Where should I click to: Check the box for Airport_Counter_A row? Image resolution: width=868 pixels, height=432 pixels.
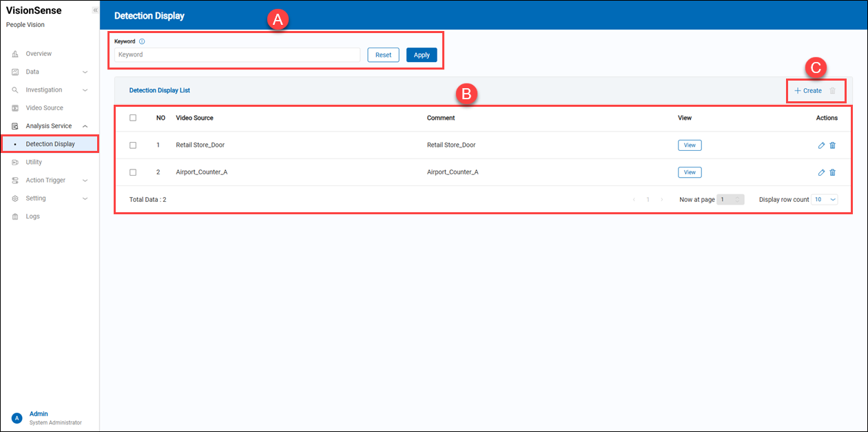pos(133,172)
